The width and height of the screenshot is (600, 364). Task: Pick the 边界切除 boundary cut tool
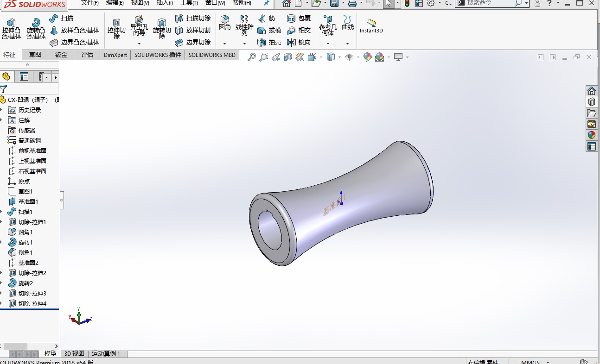coord(192,42)
